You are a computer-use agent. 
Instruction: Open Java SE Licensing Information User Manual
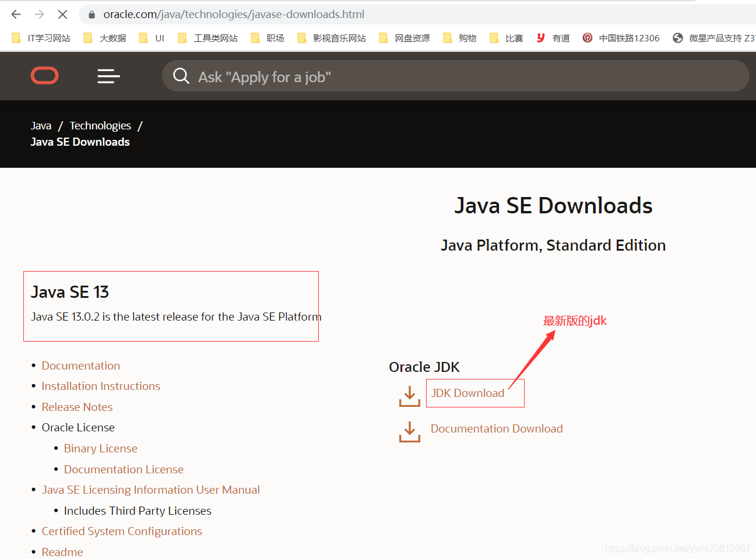[x=151, y=490]
